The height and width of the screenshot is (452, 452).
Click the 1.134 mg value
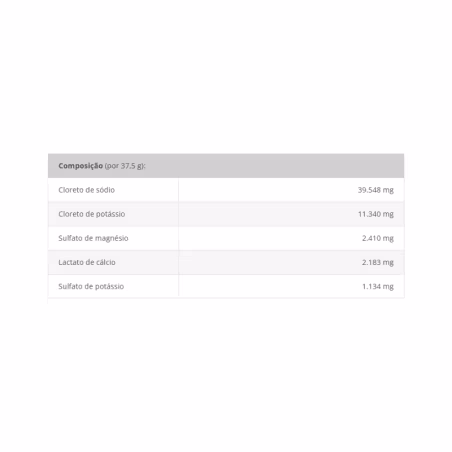378,286
